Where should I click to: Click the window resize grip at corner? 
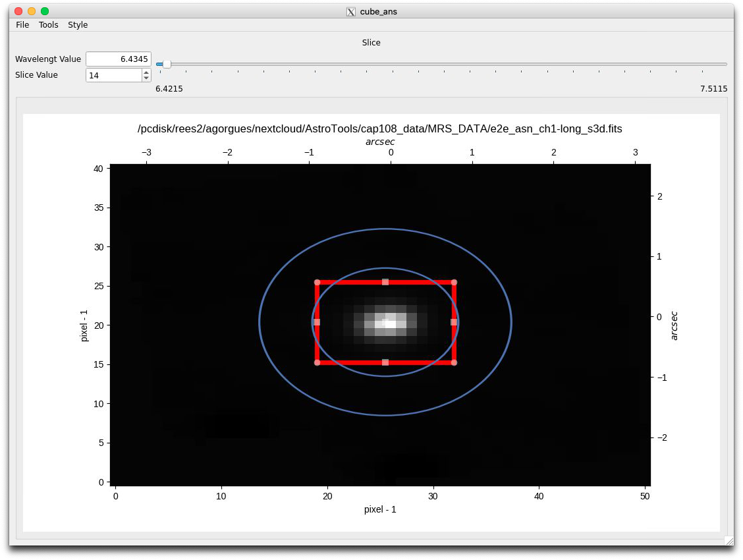coord(729,541)
